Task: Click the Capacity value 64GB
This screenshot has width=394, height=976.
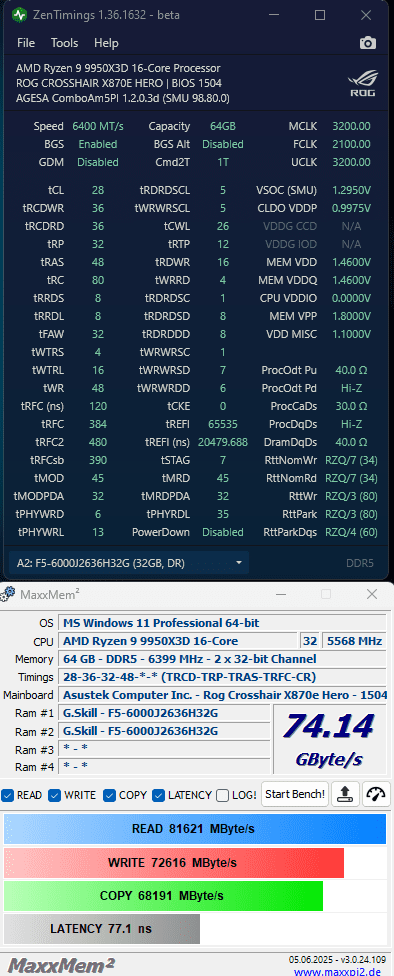Action: point(223,126)
